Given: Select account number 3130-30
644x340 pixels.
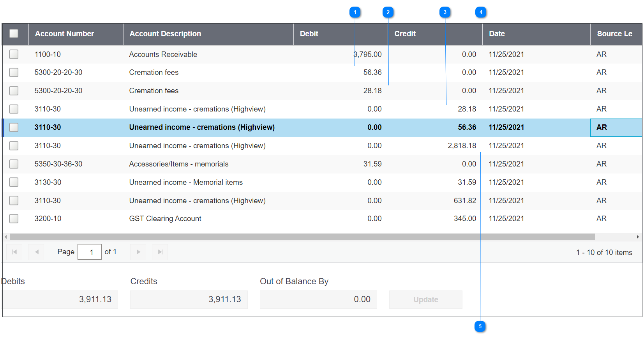Looking at the screenshot, I should point(48,182).
